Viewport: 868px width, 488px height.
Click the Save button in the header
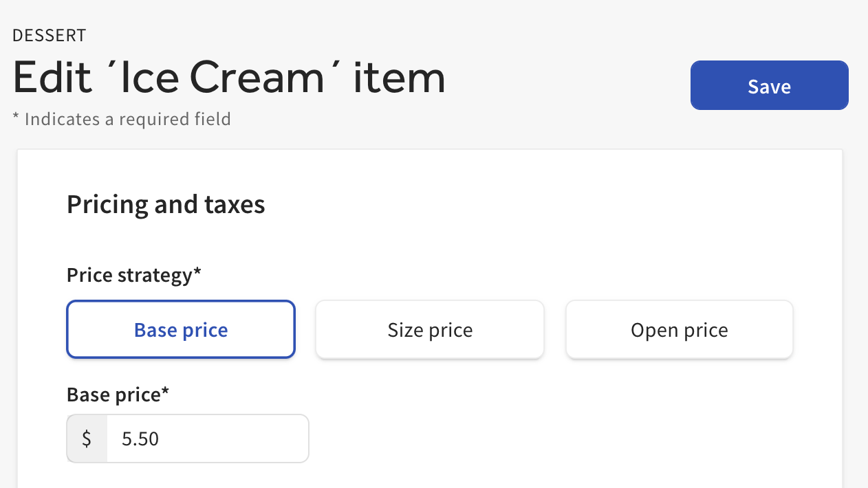click(769, 85)
